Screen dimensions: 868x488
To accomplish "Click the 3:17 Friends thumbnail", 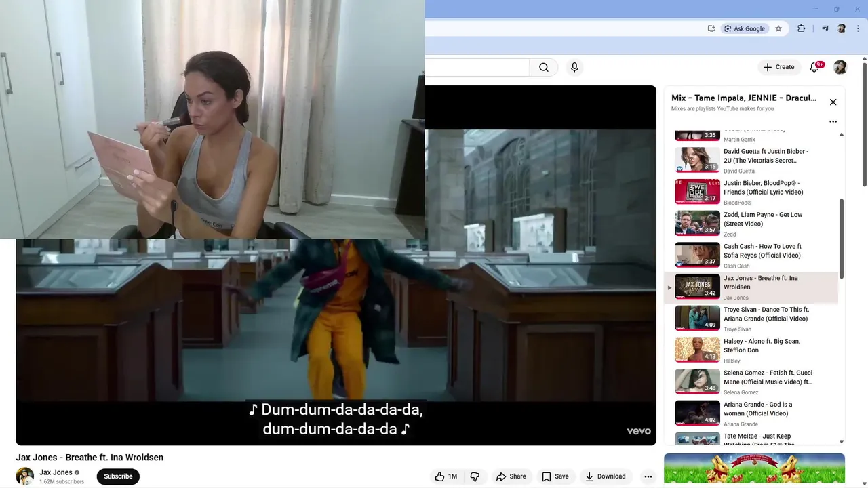I will [697, 192].
